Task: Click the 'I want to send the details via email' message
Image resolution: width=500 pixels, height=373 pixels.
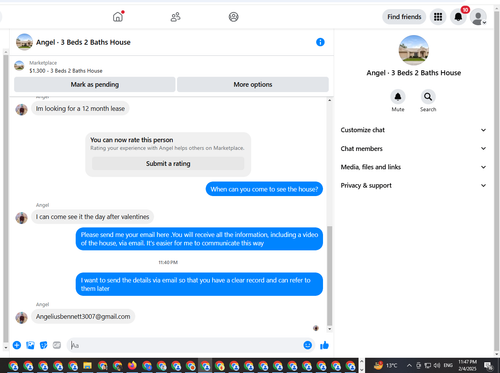Action: click(199, 284)
